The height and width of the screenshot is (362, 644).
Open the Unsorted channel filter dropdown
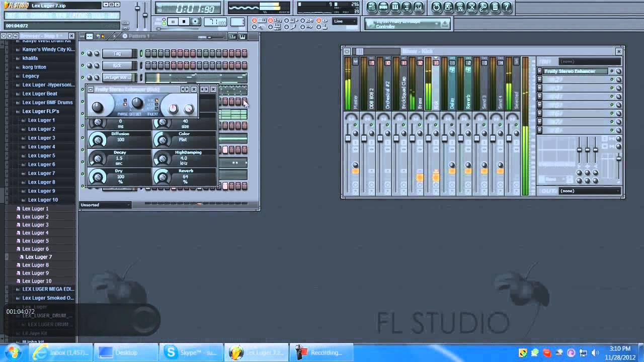click(x=106, y=205)
